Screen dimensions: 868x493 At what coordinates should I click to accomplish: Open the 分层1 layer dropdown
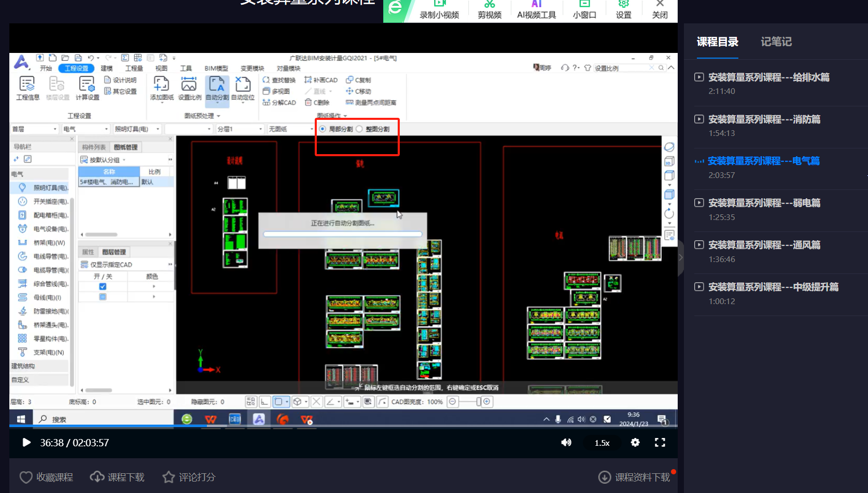click(x=240, y=129)
